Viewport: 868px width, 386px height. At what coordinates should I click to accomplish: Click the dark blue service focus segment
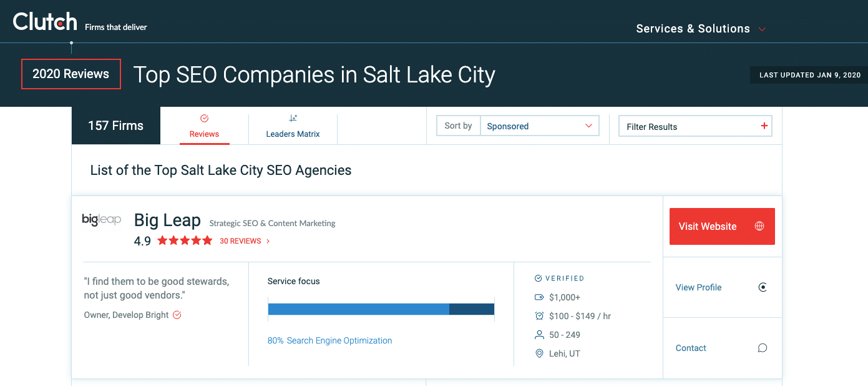(x=472, y=309)
